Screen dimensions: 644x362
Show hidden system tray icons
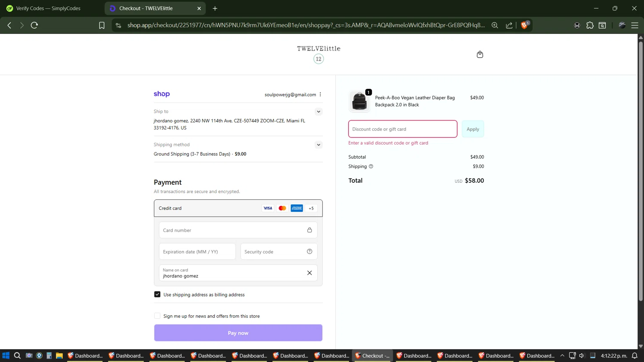tap(562, 356)
